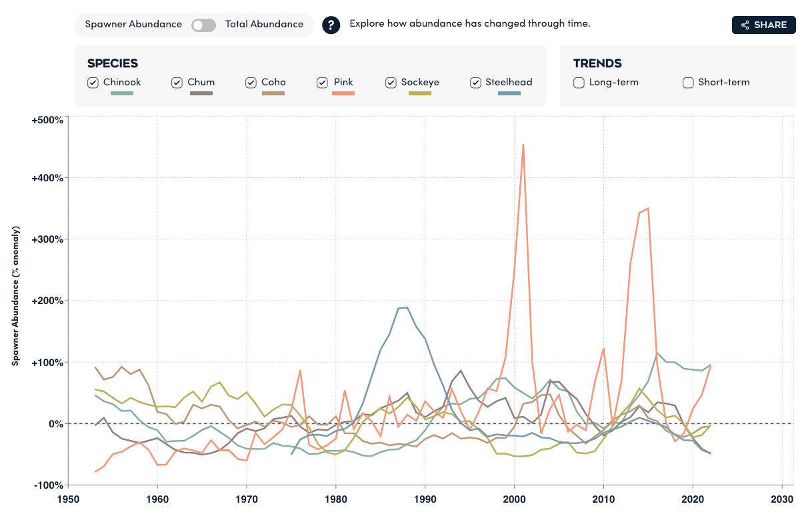Click the Steelhead peak near 1988
Image resolution: width=812 pixels, height=524 pixels.
pos(405,307)
